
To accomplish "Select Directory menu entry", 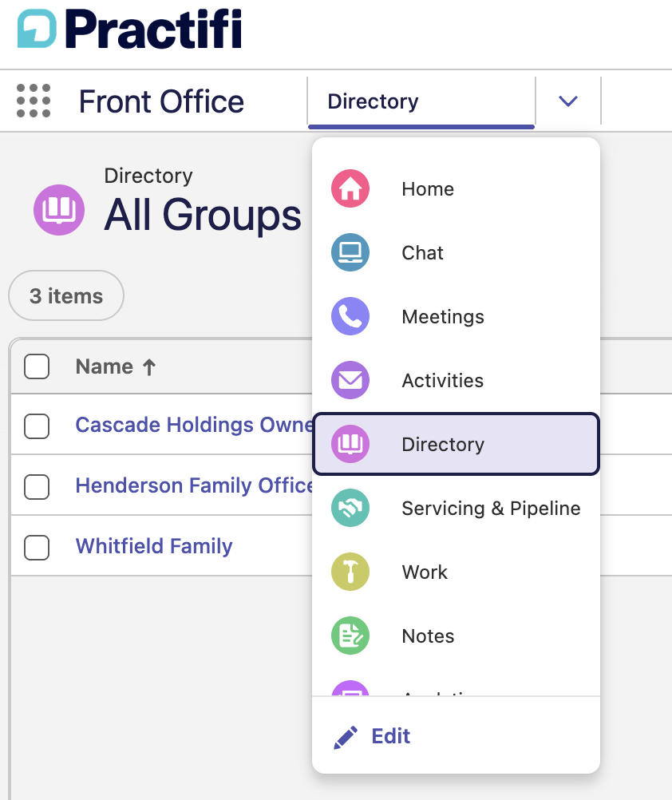I will 456,444.
